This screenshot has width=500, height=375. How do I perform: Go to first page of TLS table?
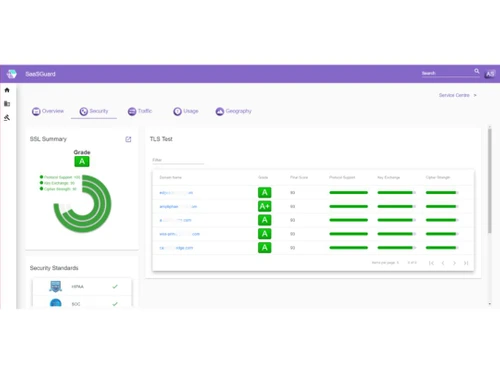[431, 263]
